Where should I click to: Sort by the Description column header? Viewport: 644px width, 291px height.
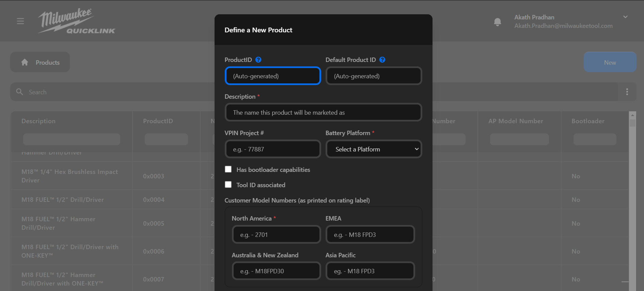click(38, 121)
